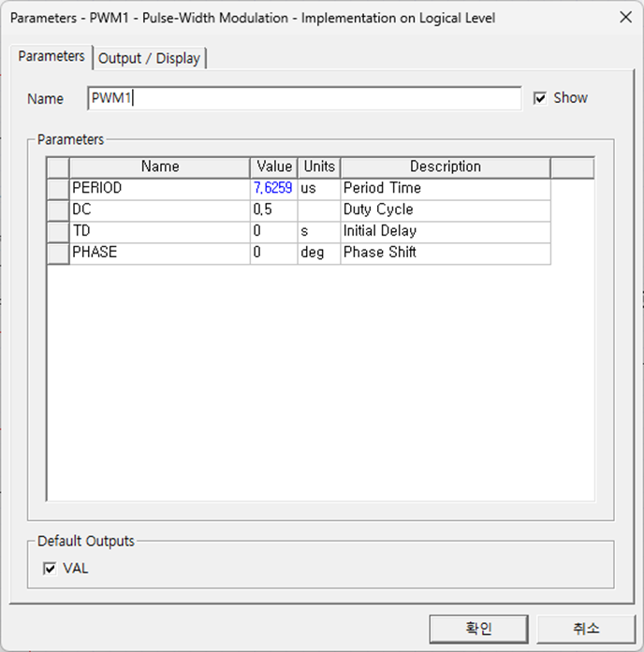Click the us units cell for PERIOD
644x652 pixels.
[319, 188]
